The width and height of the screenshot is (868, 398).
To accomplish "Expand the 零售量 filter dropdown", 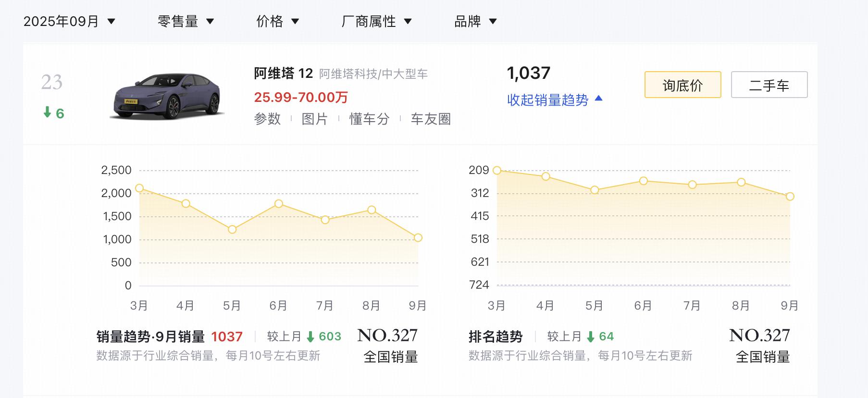I will [186, 21].
